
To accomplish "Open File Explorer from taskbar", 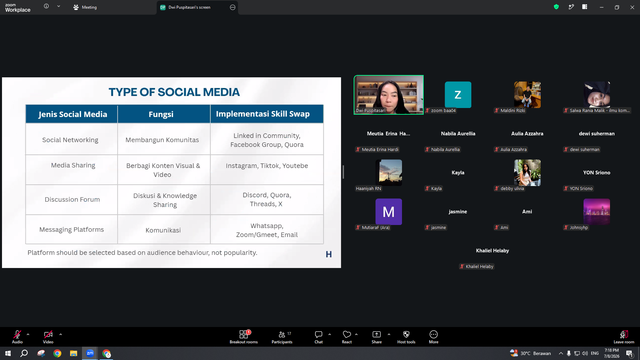I will click(x=73, y=353).
